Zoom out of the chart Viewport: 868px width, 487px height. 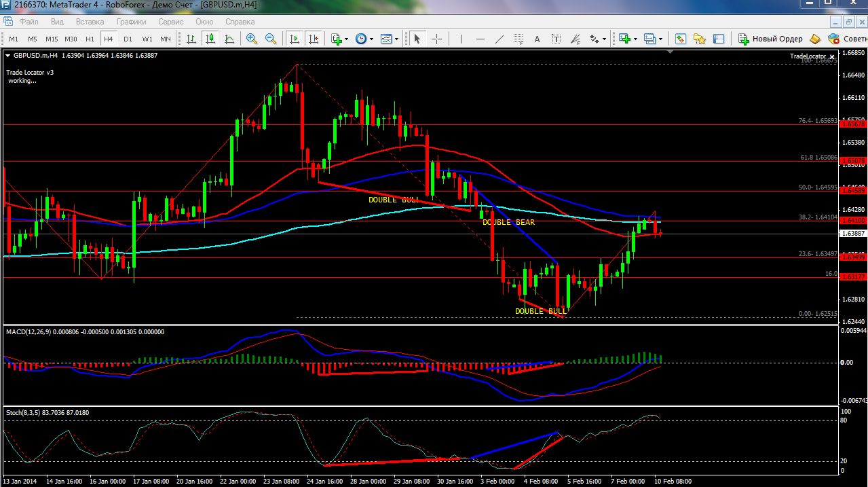(x=271, y=39)
